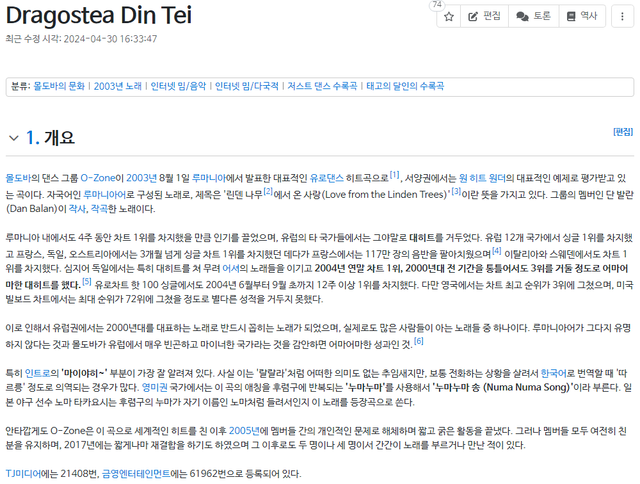Open category 인터넷 밈/음악
The image size is (640, 484).
[178, 86]
